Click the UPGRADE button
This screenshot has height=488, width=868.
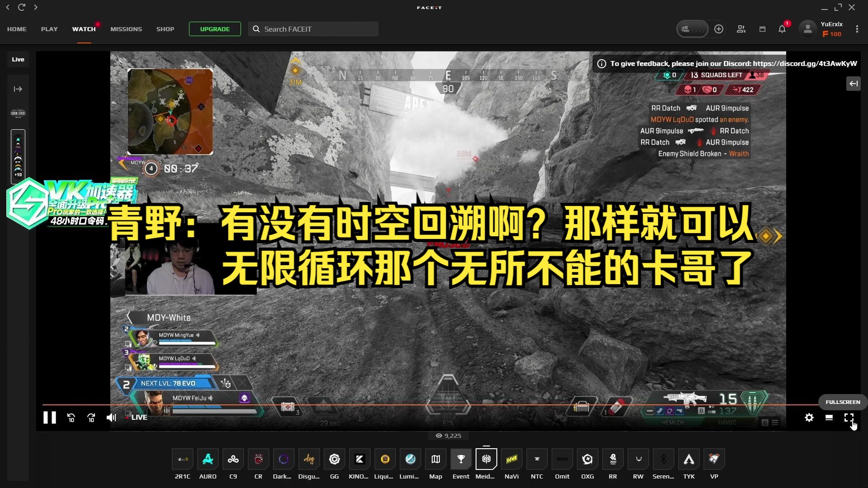pyautogui.click(x=215, y=29)
